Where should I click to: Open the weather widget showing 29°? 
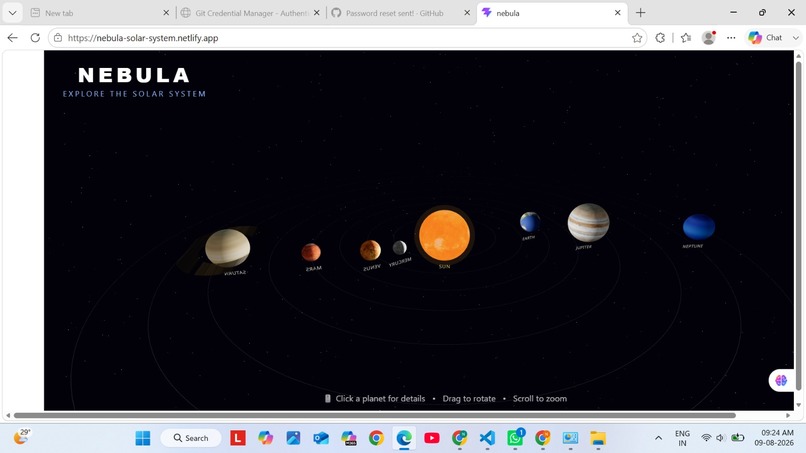(22, 437)
